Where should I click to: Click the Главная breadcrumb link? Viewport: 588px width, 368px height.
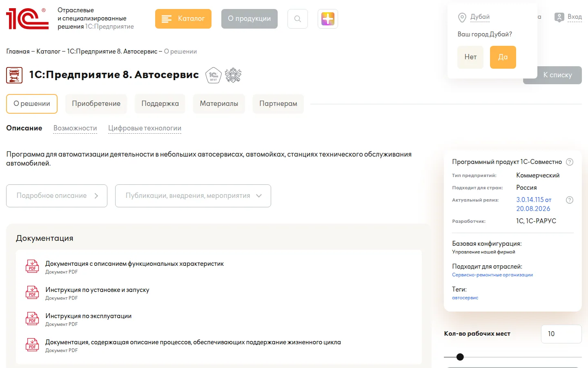click(x=18, y=52)
